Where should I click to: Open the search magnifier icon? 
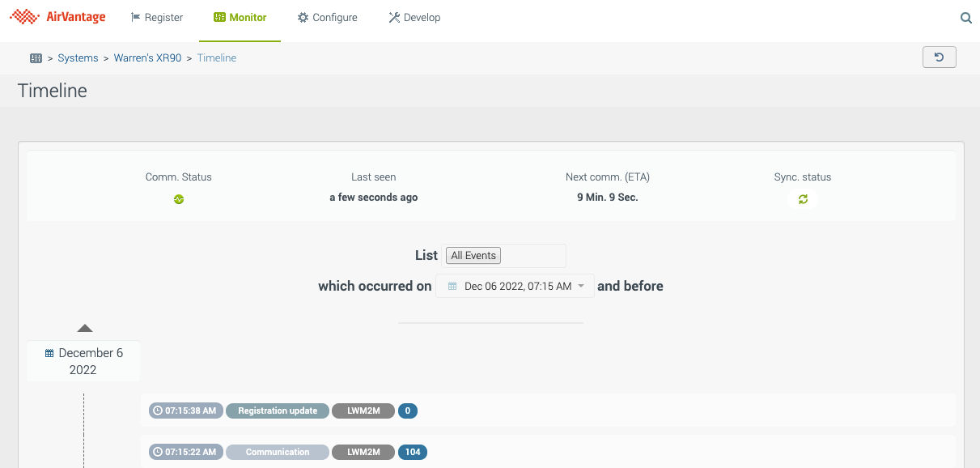pyautogui.click(x=965, y=18)
